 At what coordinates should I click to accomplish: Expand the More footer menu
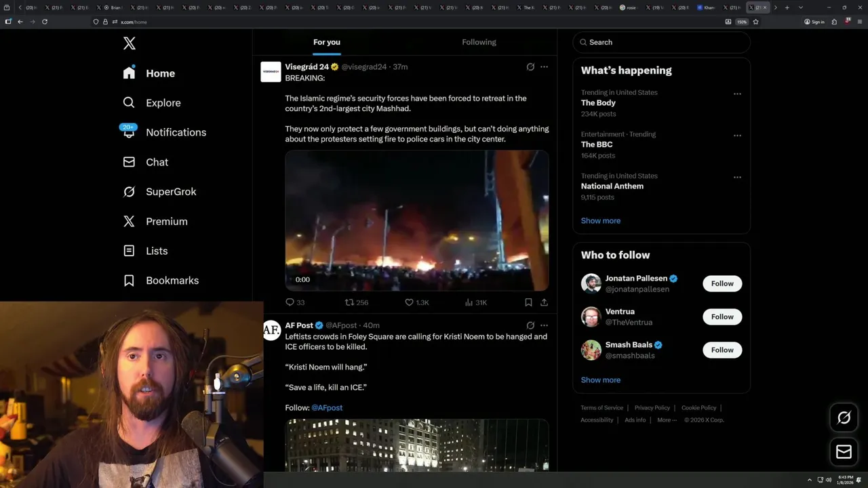(667, 420)
